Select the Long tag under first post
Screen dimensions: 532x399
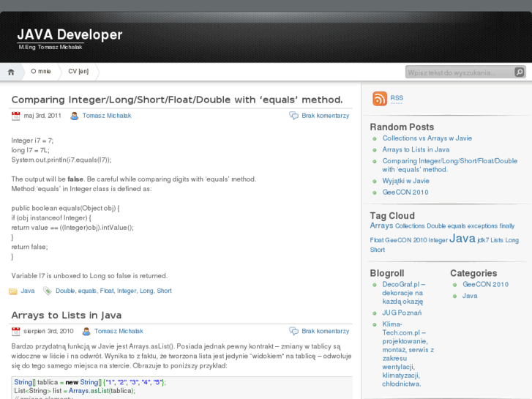[x=146, y=291]
